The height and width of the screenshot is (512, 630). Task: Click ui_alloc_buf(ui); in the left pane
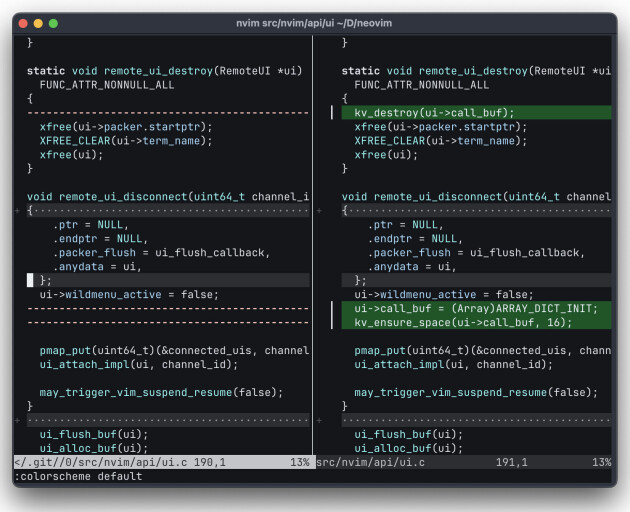click(x=94, y=449)
